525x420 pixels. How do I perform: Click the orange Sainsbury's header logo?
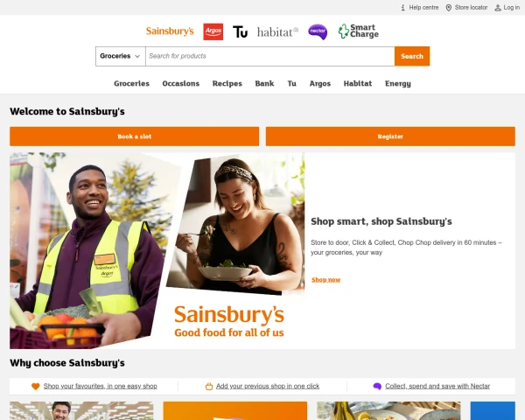pos(170,31)
